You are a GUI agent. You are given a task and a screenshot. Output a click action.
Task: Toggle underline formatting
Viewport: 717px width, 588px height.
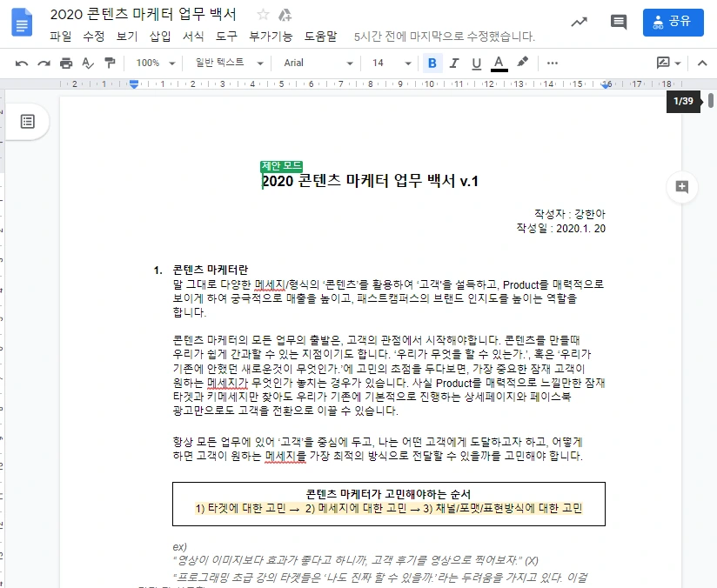coord(477,63)
